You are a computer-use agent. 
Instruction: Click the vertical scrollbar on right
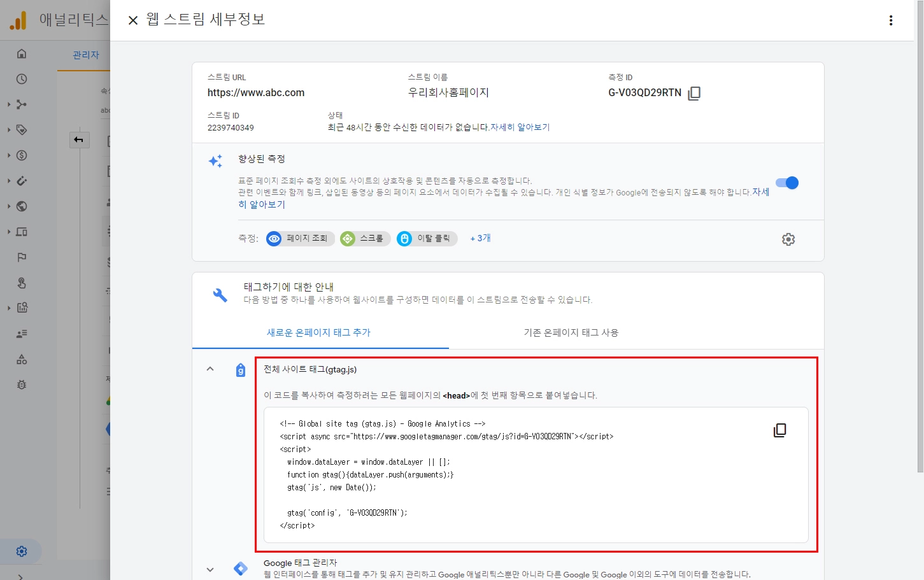pos(920,236)
